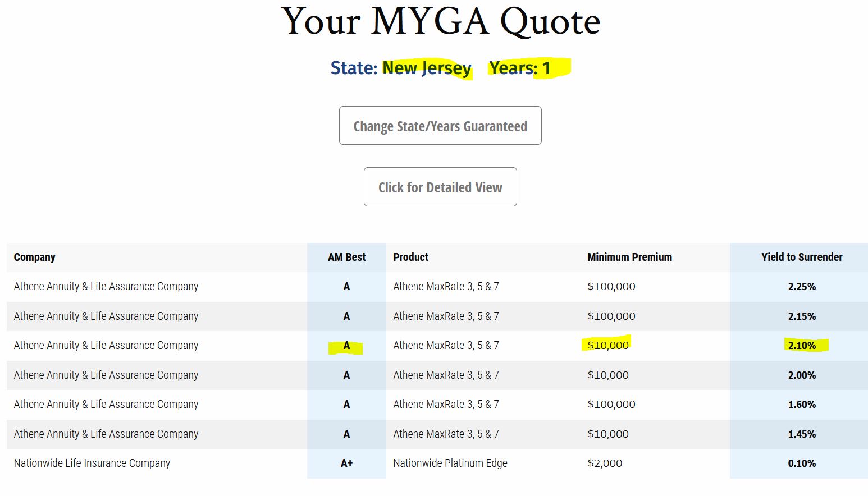Click the highlighted 2.10% yield value

coord(802,346)
